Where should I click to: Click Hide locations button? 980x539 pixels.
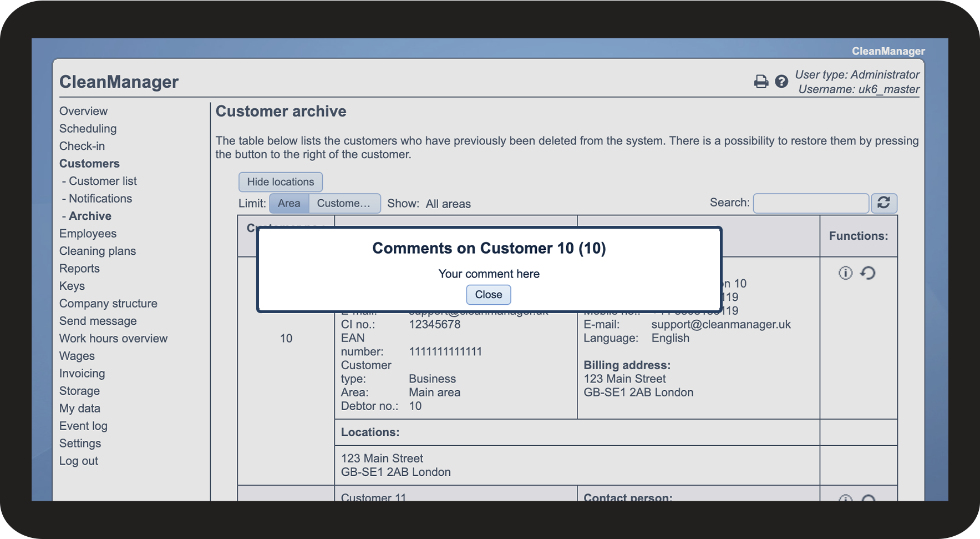pos(281,182)
